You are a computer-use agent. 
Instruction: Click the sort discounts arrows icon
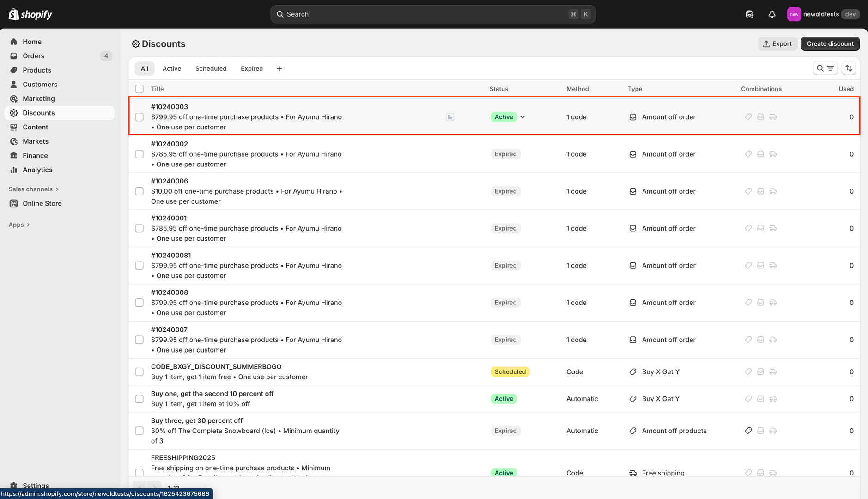[x=848, y=68]
